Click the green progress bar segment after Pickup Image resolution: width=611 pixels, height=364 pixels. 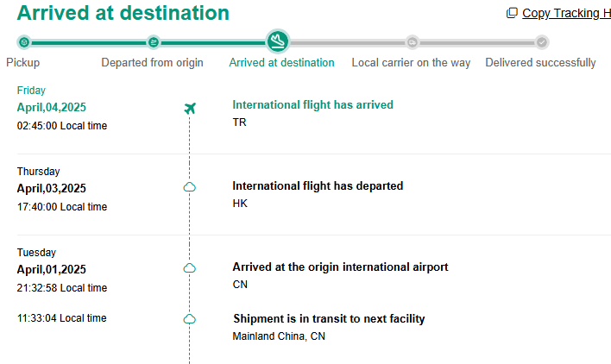tap(88, 41)
